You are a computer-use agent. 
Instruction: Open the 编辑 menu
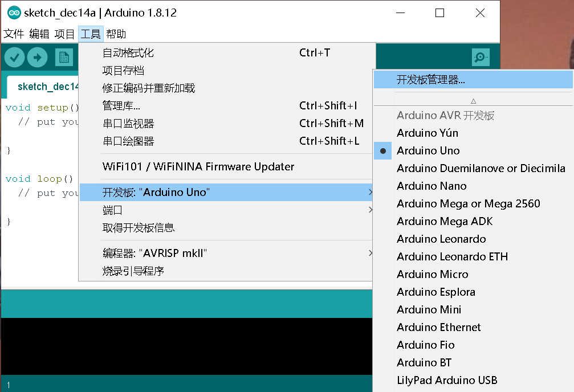[40, 34]
